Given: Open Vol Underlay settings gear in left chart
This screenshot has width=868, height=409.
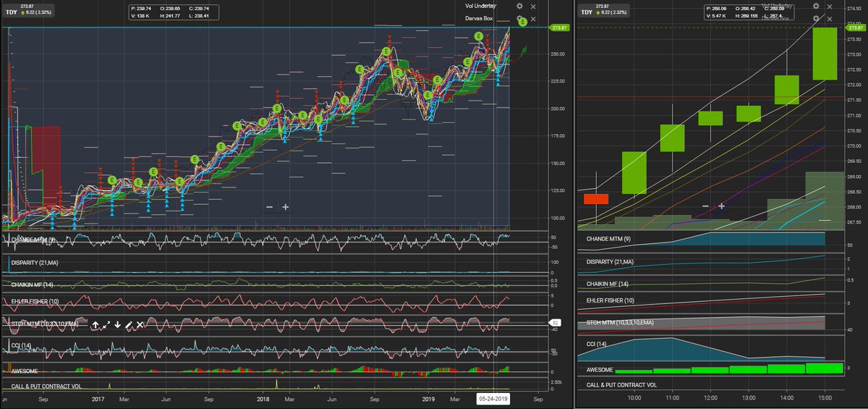Looking at the screenshot, I should tap(519, 5).
